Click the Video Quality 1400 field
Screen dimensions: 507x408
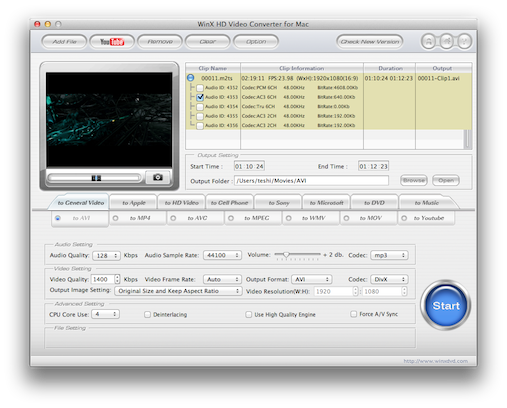(103, 279)
